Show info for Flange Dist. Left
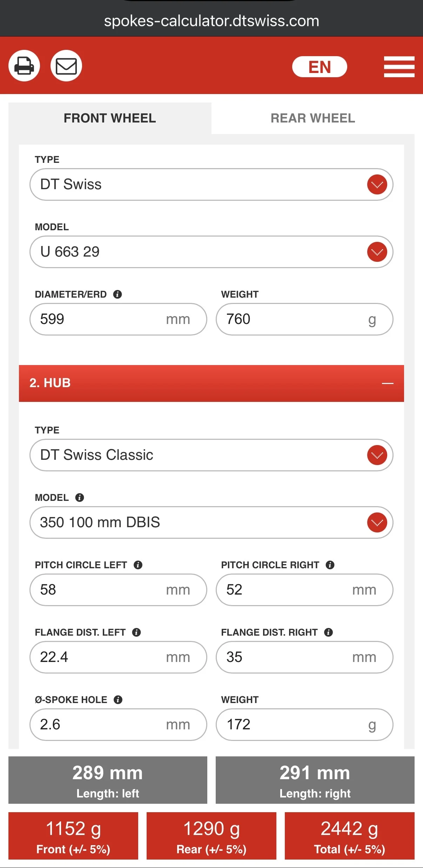This screenshot has width=423, height=868. click(136, 632)
